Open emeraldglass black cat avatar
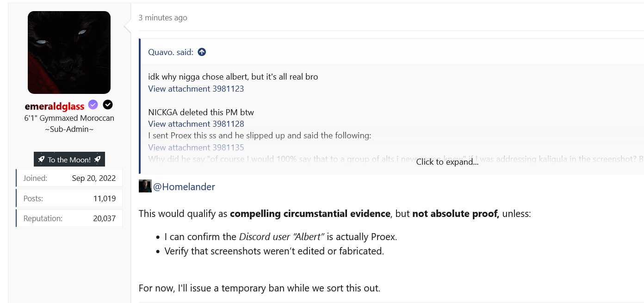This screenshot has width=644, height=303. click(x=69, y=52)
